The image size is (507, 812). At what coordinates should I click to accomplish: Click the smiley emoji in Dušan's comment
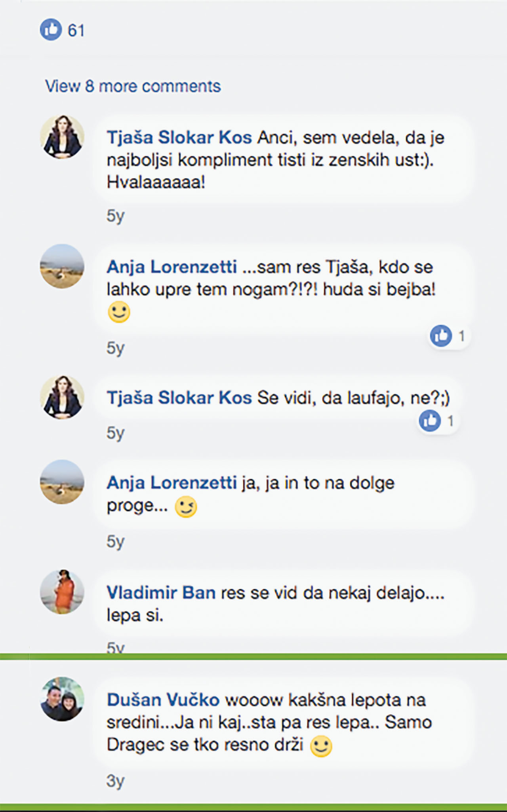pyautogui.click(x=321, y=746)
